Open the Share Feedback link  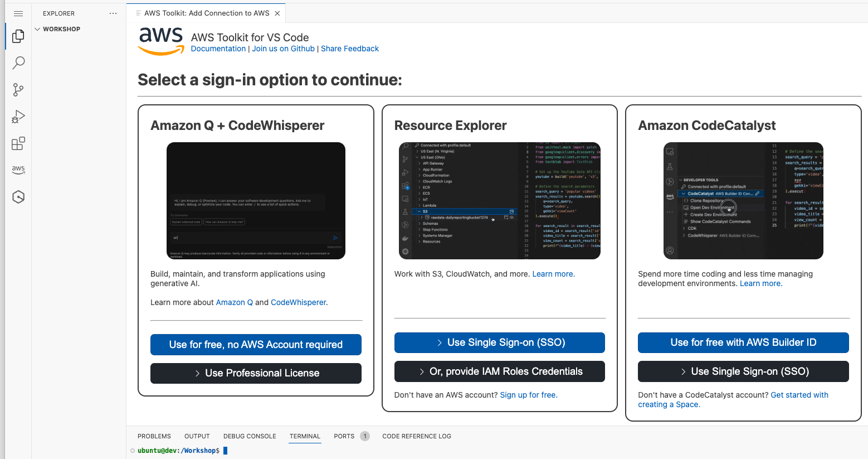pos(350,49)
